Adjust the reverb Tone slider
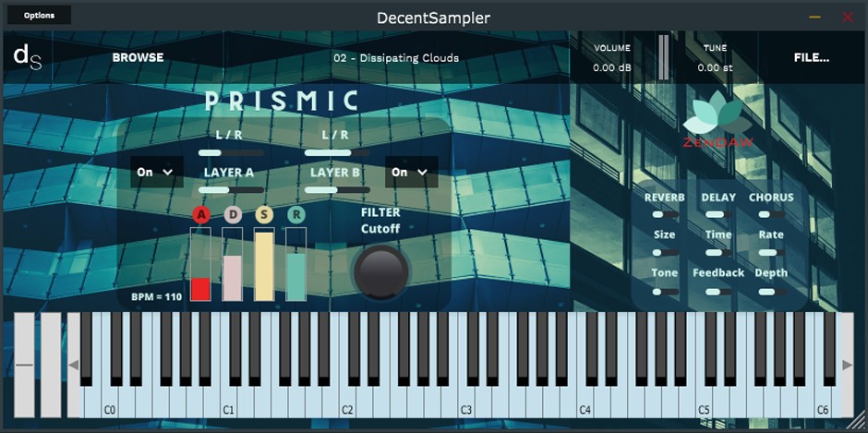The height and width of the screenshot is (433, 868). [665, 291]
